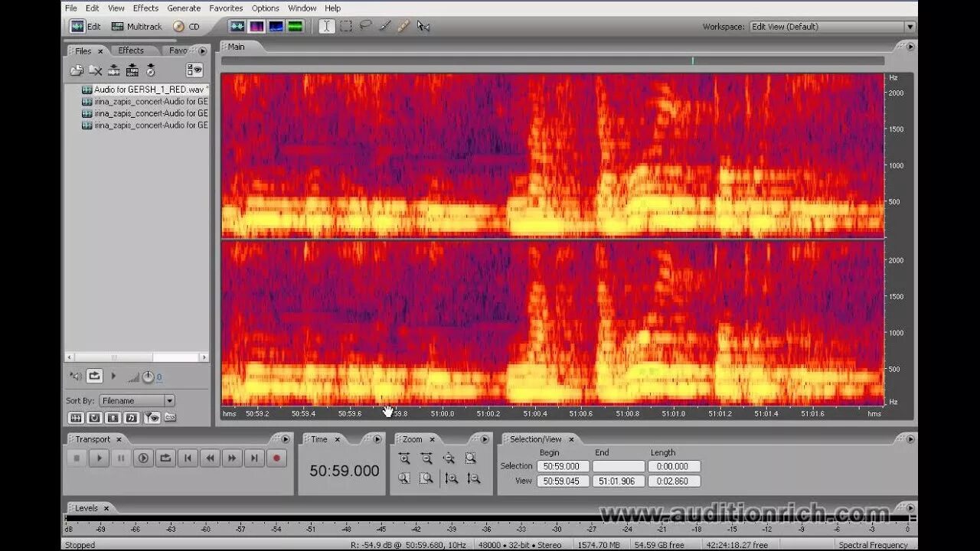Select the Marquee Selection tool
980x551 pixels.
tap(346, 26)
